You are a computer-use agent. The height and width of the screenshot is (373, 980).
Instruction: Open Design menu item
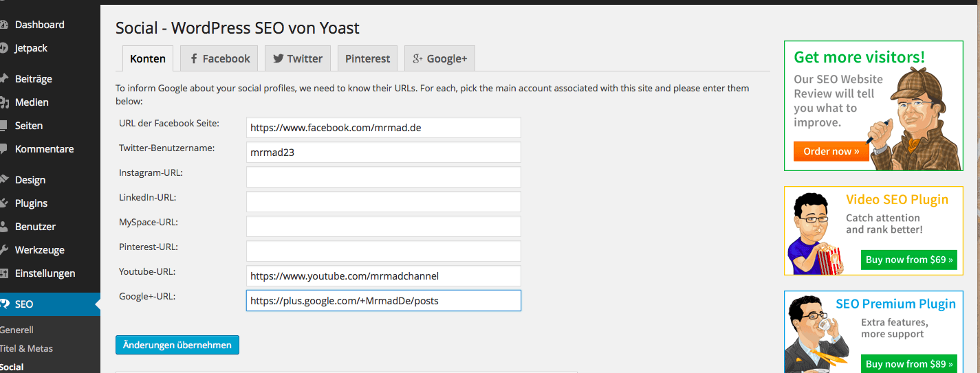30,180
